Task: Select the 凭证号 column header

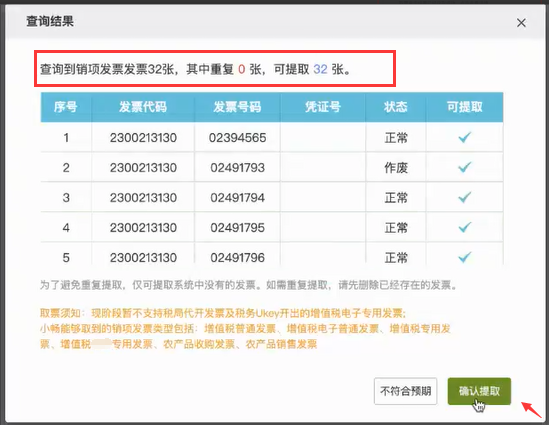Action: click(x=323, y=107)
